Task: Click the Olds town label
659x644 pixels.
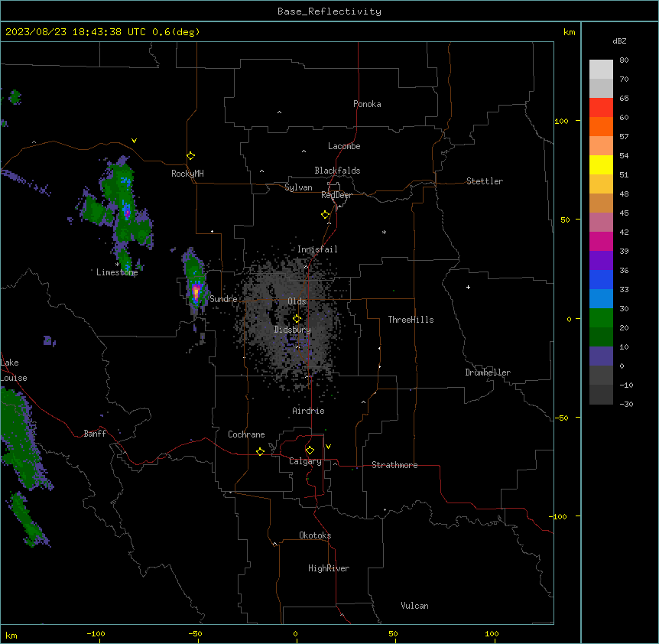Action: click(x=297, y=301)
